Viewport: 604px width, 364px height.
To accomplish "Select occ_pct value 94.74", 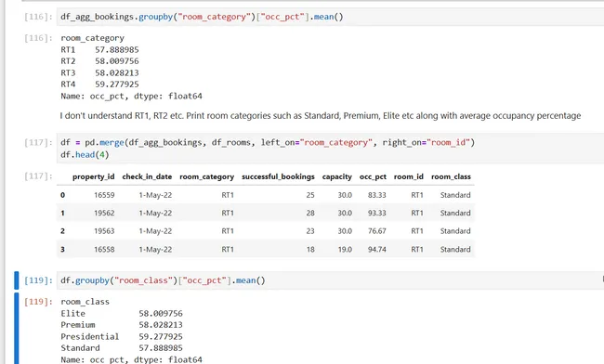I will click(376, 250).
